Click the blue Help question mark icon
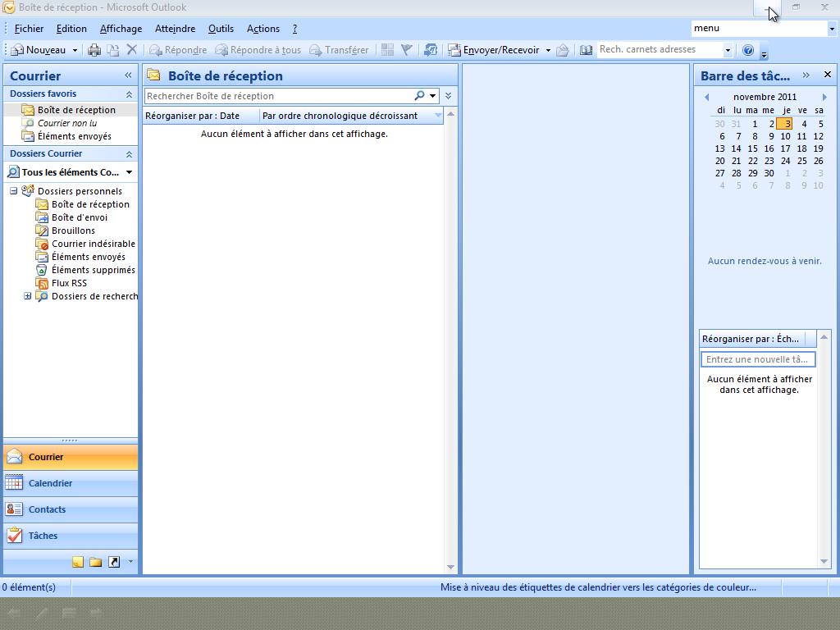Image resolution: width=840 pixels, height=630 pixels. pos(748,50)
